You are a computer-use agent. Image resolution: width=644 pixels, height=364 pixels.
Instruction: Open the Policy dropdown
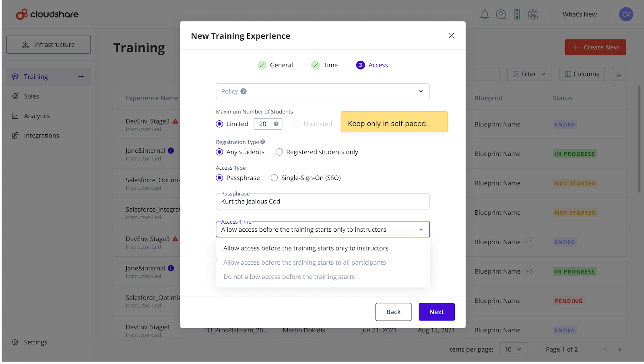pos(323,91)
